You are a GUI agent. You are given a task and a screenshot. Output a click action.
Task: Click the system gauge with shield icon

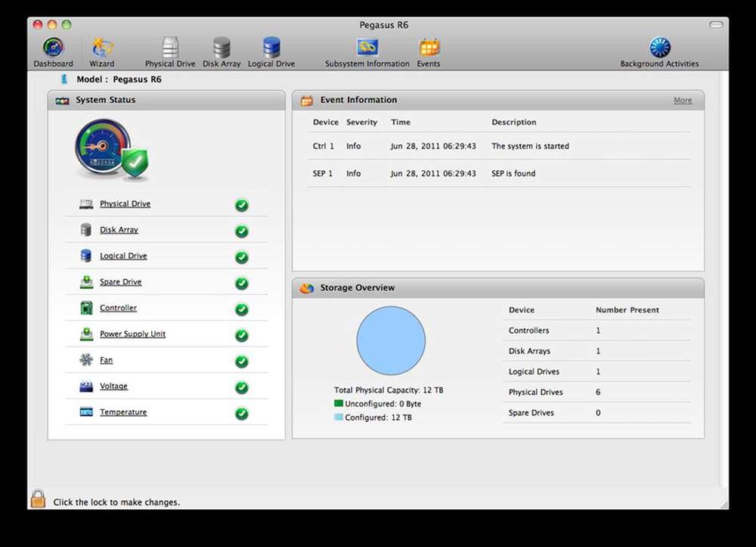point(112,150)
